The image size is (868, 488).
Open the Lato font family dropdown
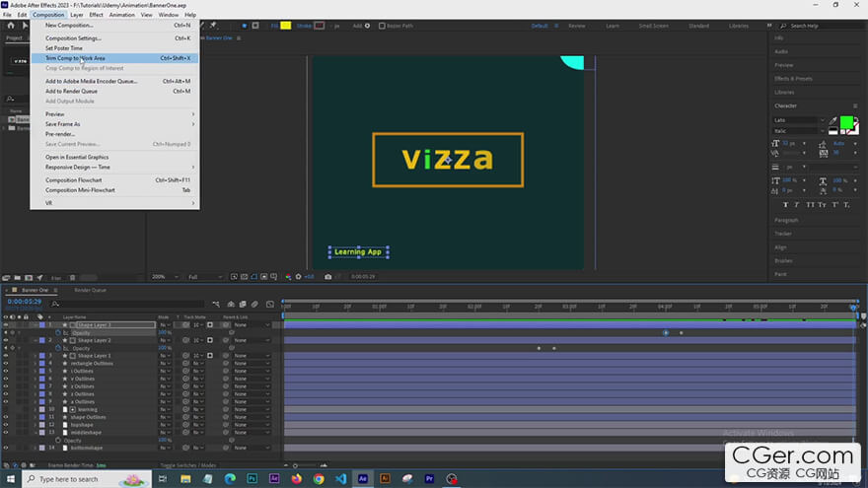(x=798, y=120)
